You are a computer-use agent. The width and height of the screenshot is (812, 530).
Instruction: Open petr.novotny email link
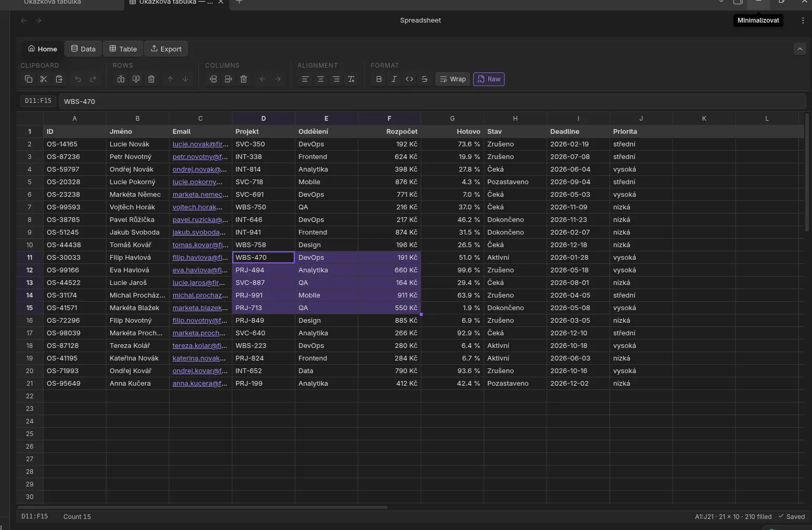[x=200, y=157]
